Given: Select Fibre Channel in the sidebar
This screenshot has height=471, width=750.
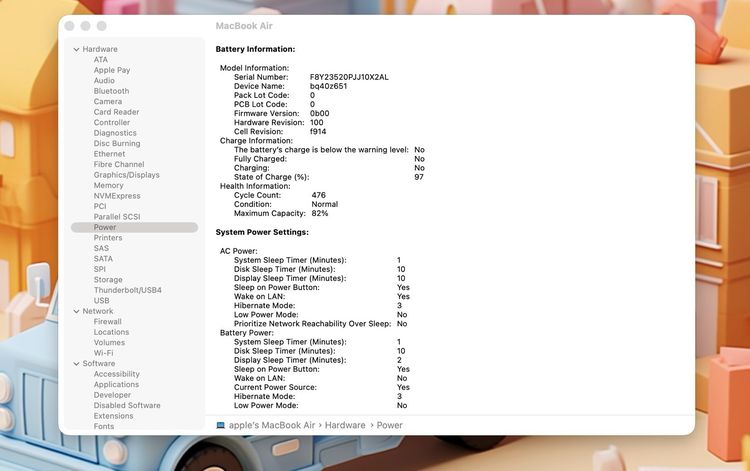Looking at the screenshot, I should coord(119,165).
